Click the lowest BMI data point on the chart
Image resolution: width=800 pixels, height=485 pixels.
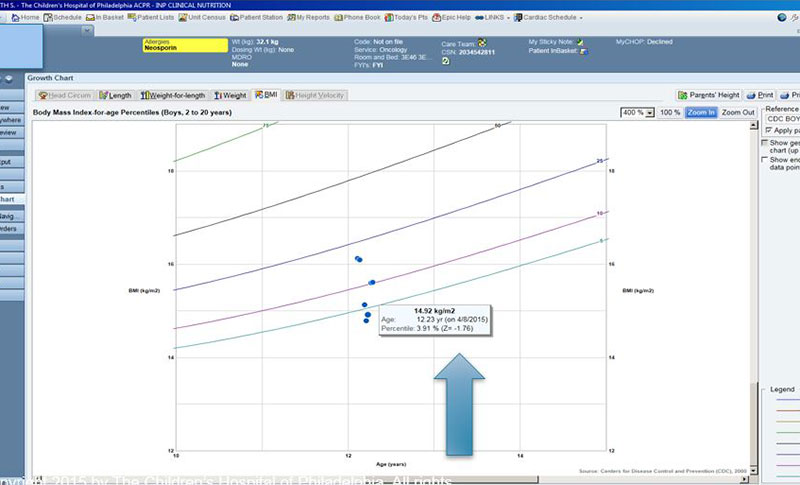366,321
